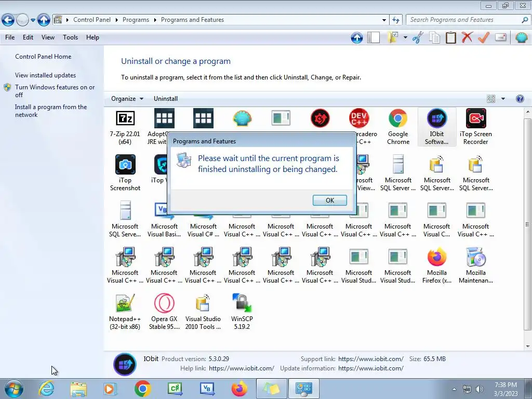Select the Visual Studio 2010 Tools icon
The width and height of the screenshot is (532, 399).
click(x=203, y=312)
